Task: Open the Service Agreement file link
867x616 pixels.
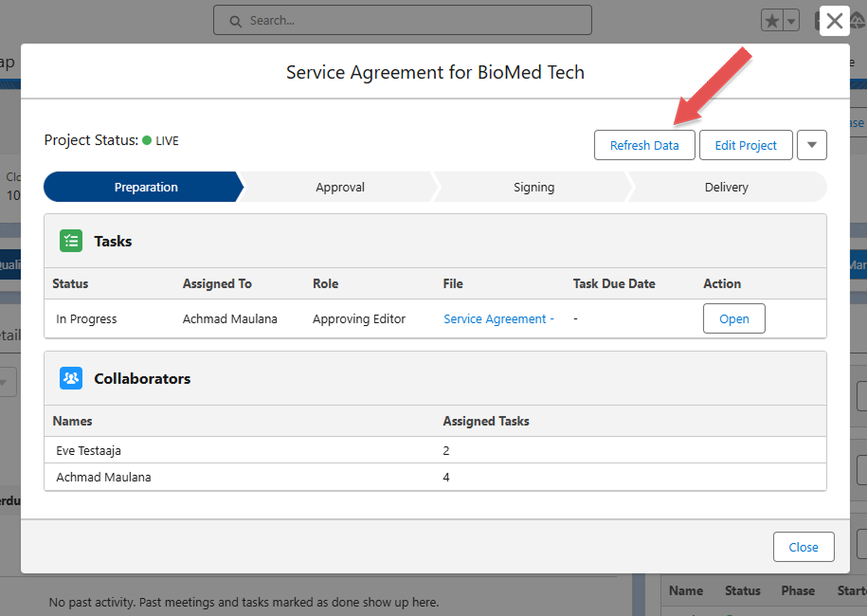Action: tap(498, 319)
